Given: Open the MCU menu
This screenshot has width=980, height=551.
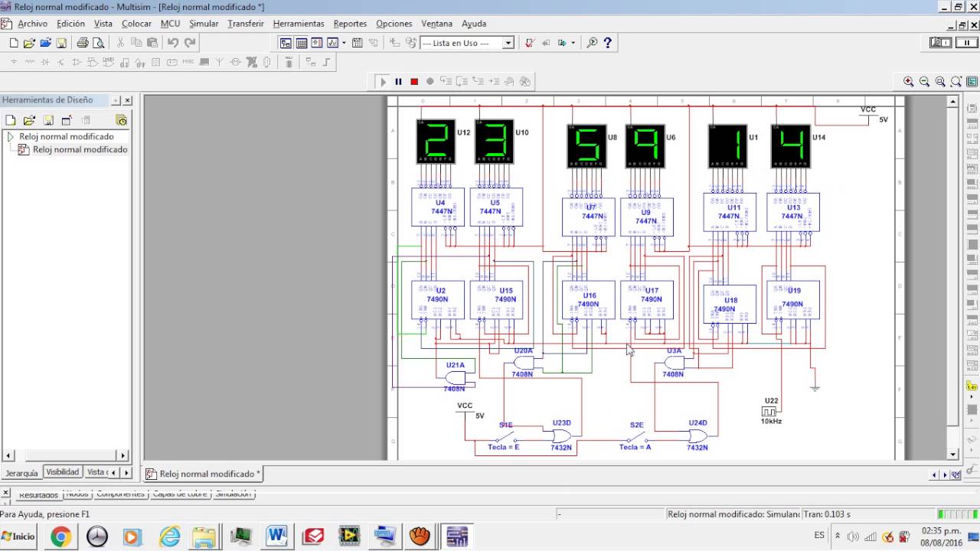Looking at the screenshot, I should pyautogui.click(x=170, y=24).
